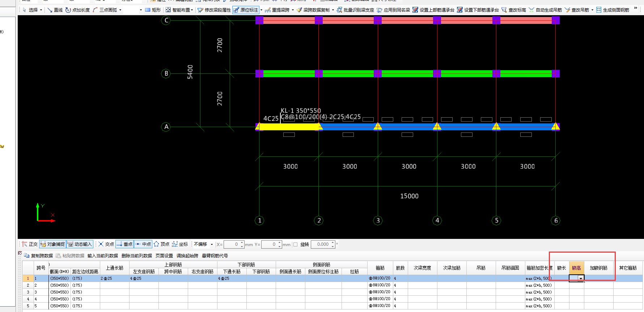This screenshot has width=644, height=312.
Task: Click the rotation angle input field
Action: coord(321,244)
